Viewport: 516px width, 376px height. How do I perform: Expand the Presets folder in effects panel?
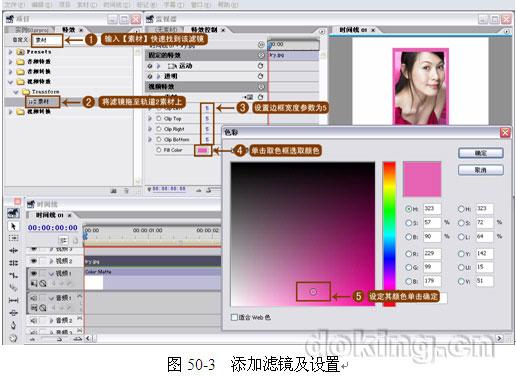[x=11, y=52]
